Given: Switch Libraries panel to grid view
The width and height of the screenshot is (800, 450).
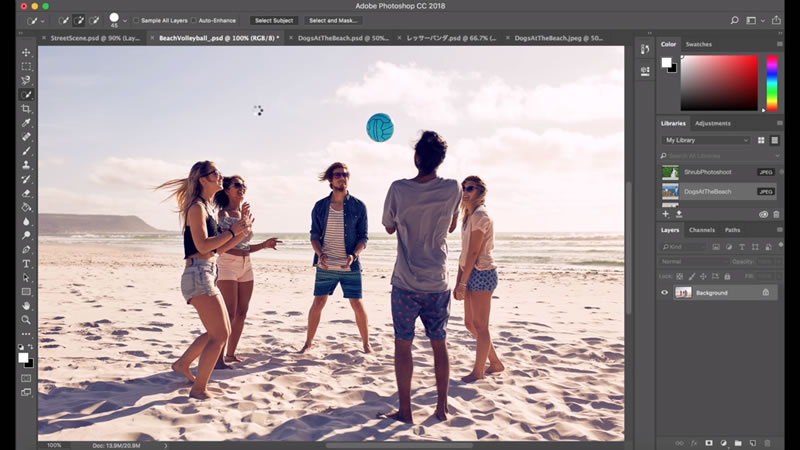Looking at the screenshot, I should pos(761,140).
